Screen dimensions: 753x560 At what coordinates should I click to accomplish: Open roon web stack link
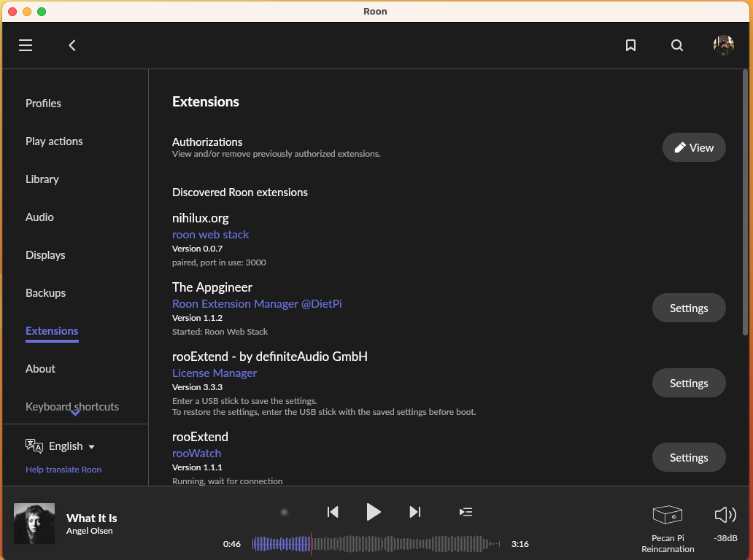pos(210,234)
